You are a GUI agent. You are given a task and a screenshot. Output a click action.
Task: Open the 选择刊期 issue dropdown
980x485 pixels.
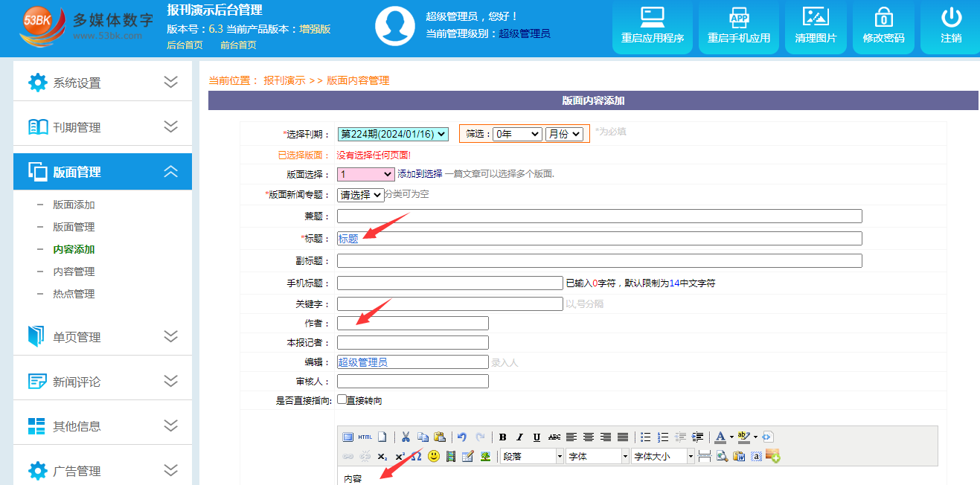393,134
